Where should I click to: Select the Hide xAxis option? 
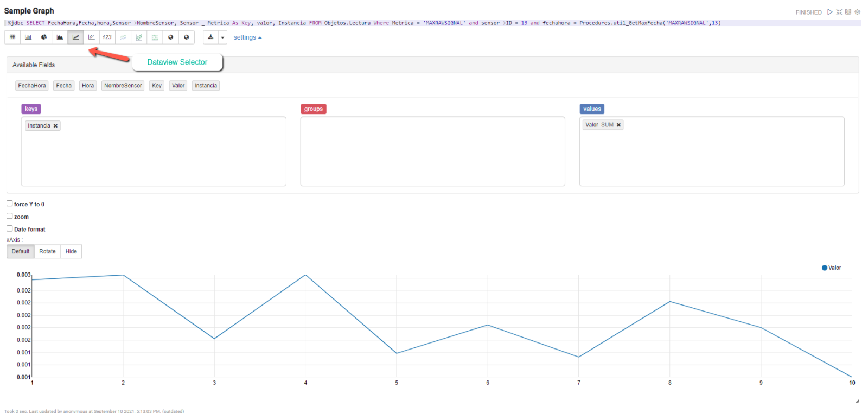coord(71,251)
